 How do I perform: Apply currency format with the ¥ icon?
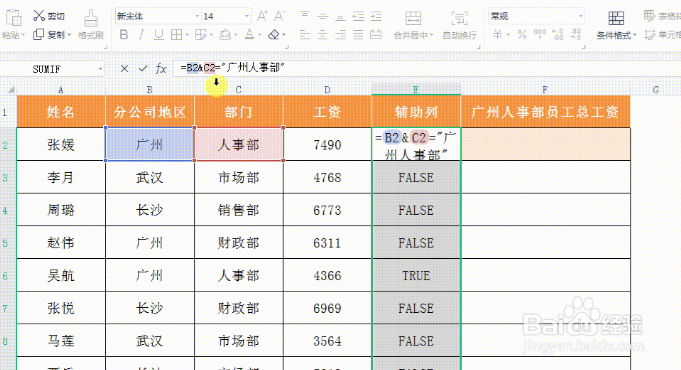498,34
